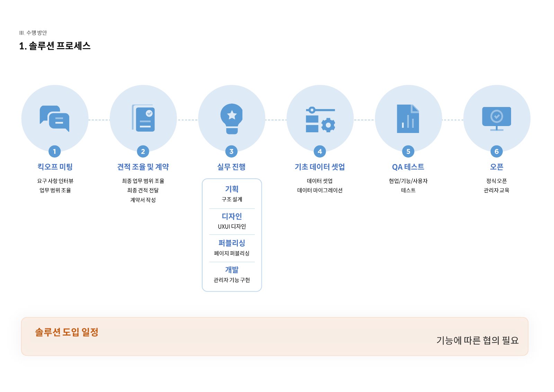Click the '기획' heading in the box
The width and height of the screenshot is (554, 392).
pyautogui.click(x=232, y=189)
